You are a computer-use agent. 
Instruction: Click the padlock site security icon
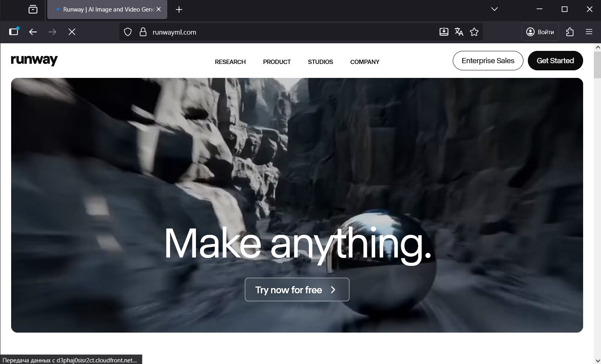pos(143,32)
